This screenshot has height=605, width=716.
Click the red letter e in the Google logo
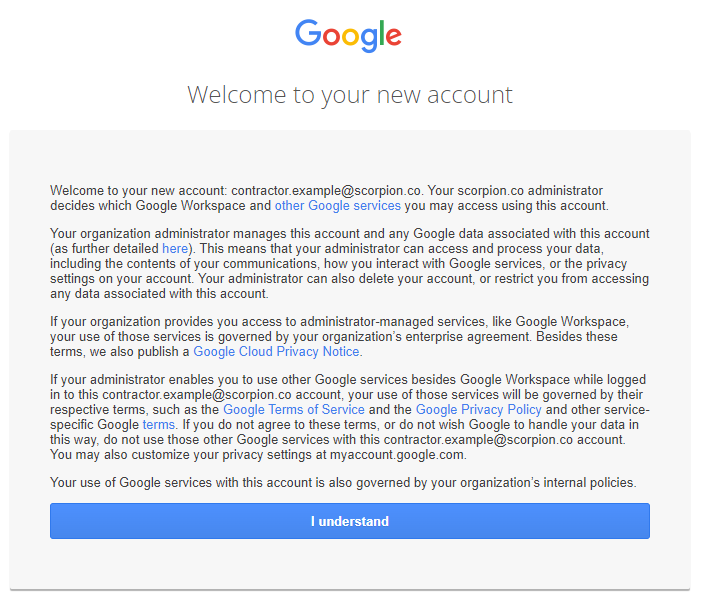(x=394, y=37)
